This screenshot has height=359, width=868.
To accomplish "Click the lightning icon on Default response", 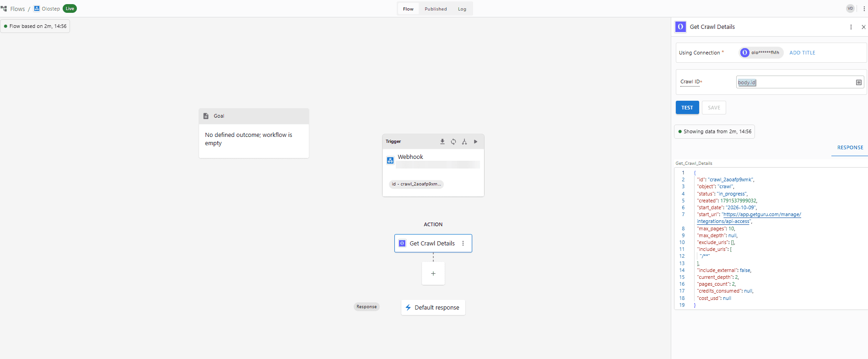I will coord(408,308).
